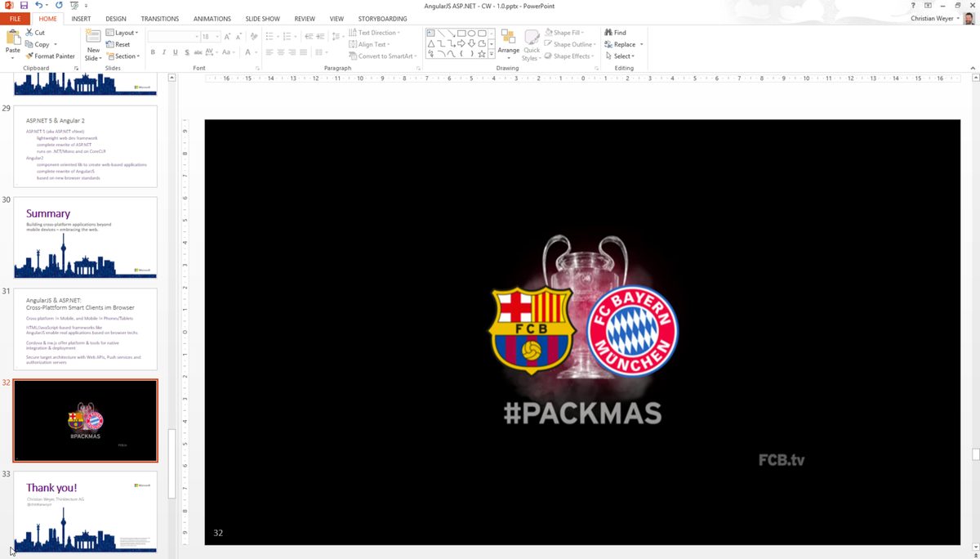Open the Font dialog launcher
Screen dimensions: 980x559
(257, 69)
